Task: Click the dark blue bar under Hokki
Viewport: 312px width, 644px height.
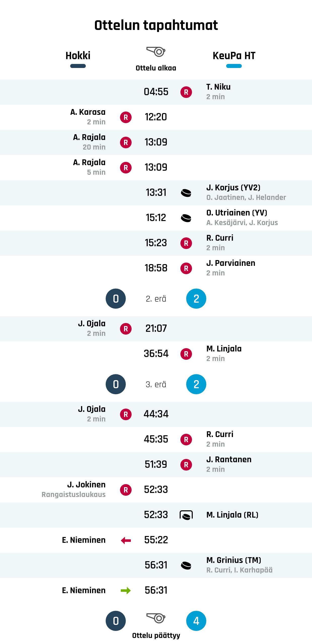Action: [78, 66]
